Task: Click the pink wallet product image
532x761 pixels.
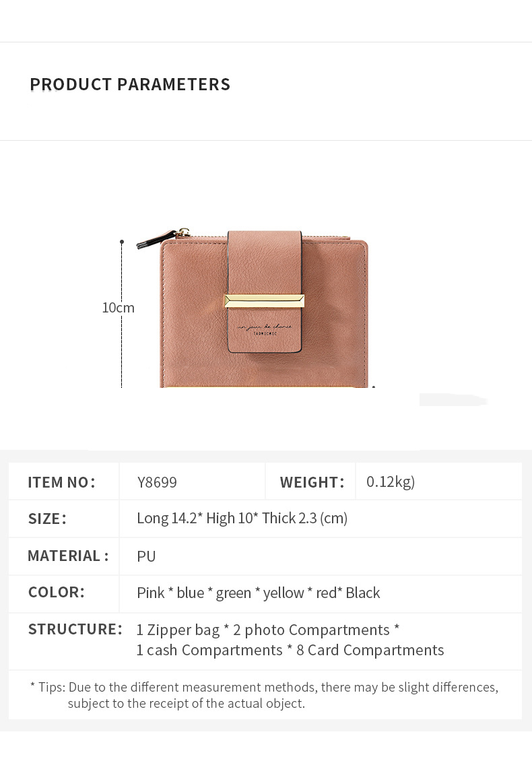Action: coord(253,308)
